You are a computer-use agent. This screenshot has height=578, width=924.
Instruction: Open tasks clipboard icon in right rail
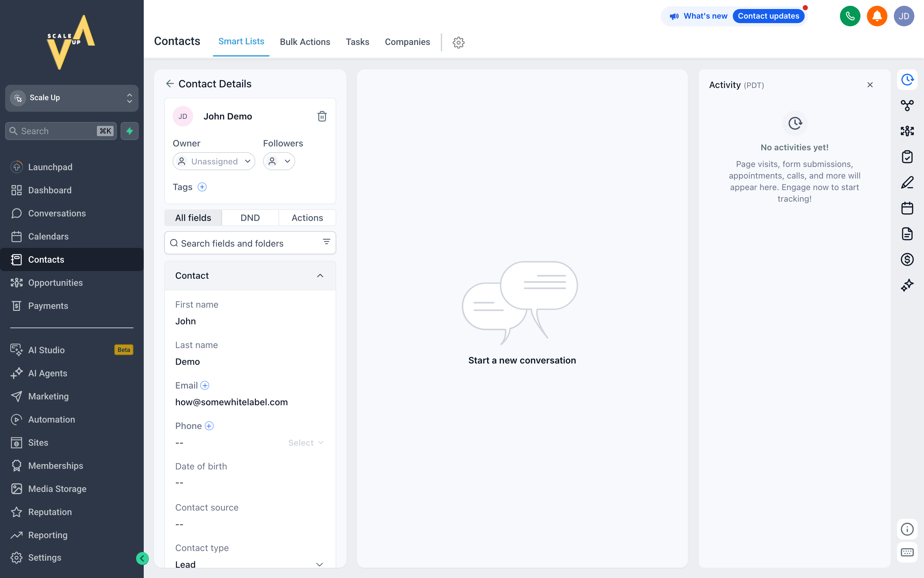click(x=907, y=157)
